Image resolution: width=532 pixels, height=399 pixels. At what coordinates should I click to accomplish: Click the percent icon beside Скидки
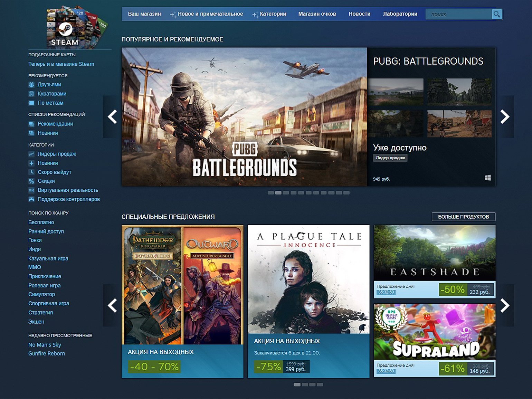pyautogui.click(x=31, y=181)
